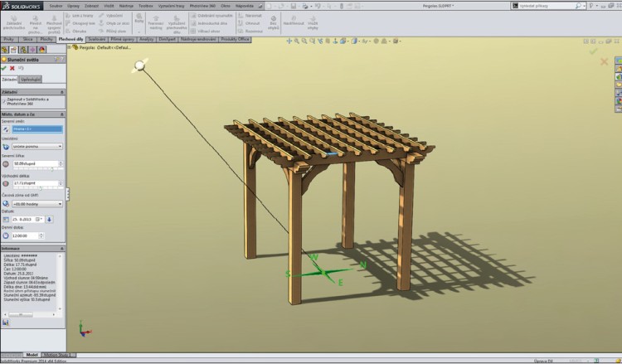Select the Trasovaný nástroj sheet metal tool
The width and height of the screenshot is (622, 364).
pos(156,20)
